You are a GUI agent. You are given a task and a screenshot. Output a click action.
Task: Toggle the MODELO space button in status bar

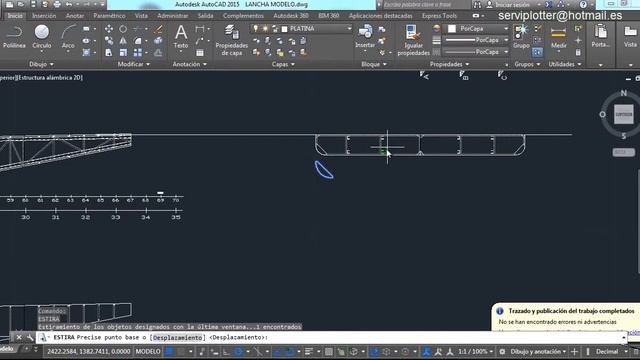(x=148, y=351)
